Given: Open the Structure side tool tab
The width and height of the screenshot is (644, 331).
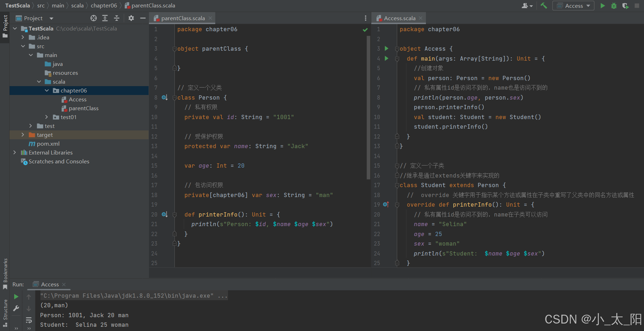Looking at the screenshot, I should (x=5, y=313).
